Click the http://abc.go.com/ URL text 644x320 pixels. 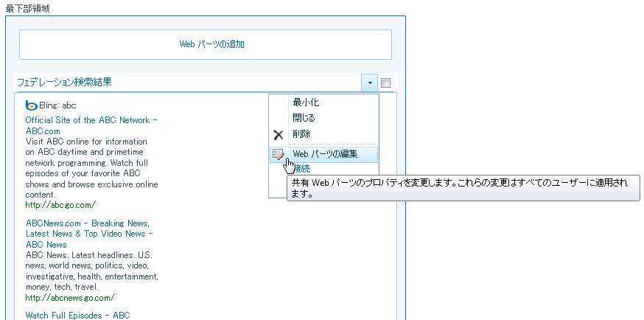point(60,204)
